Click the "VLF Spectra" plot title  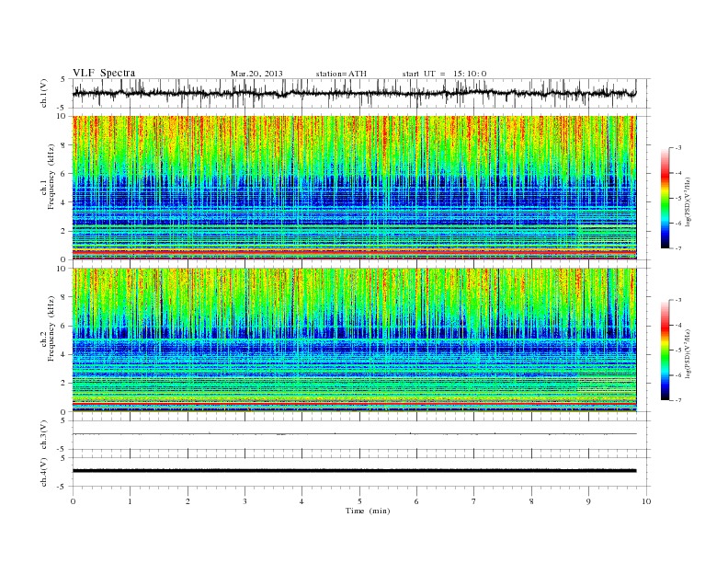point(104,73)
